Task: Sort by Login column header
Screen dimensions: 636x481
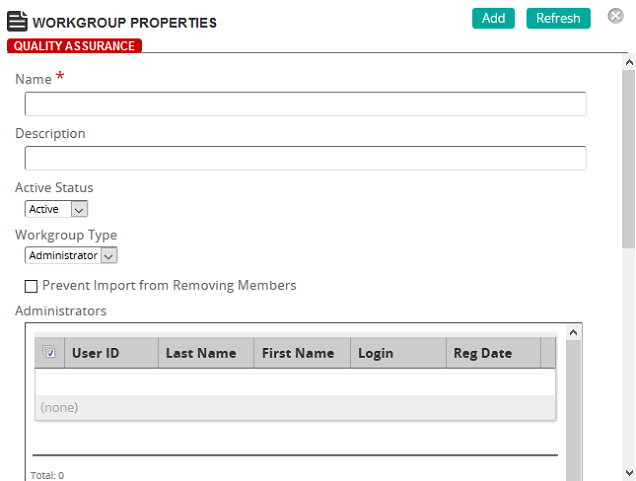Action: tap(398, 353)
